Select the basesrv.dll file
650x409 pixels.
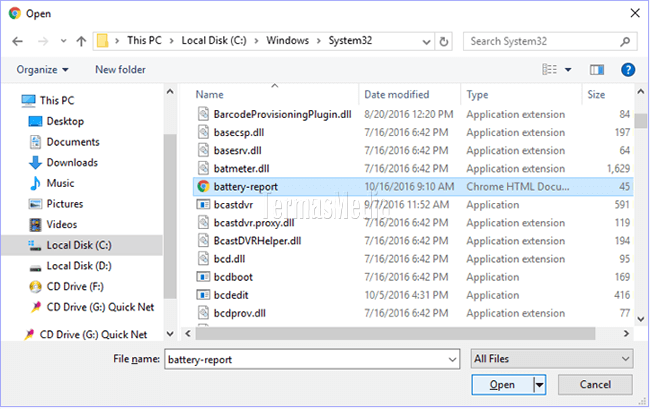pyautogui.click(x=238, y=150)
